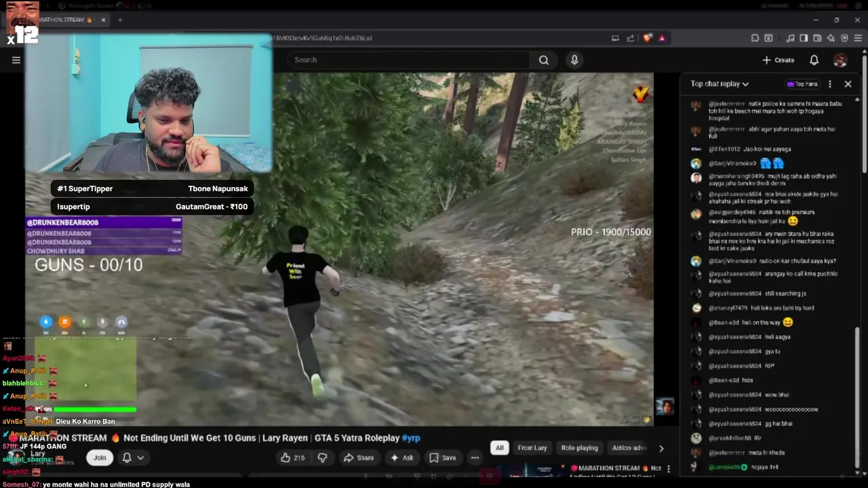Screen dimensions: 868x488
Task: Click @sharzytf7479 'heli lekr aa bahi' message
Action: pos(761,308)
